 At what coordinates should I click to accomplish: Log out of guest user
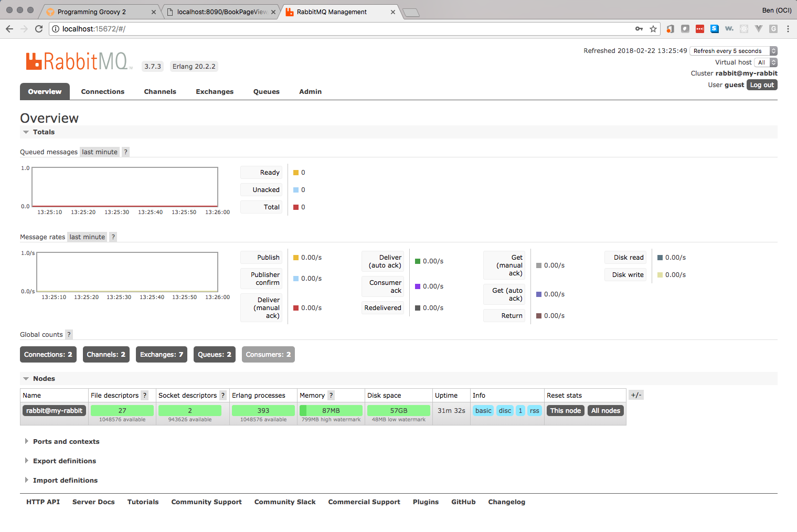click(x=762, y=85)
